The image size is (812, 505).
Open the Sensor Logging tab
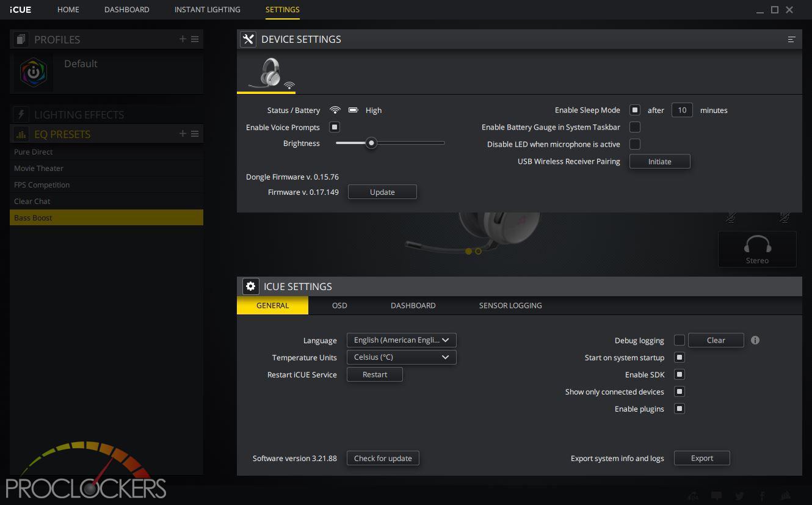coord(510,305)
